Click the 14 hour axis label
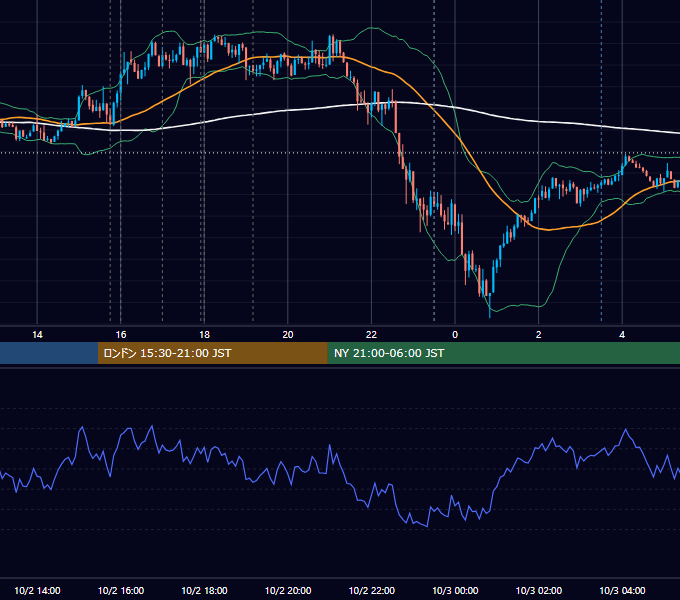This screenshot has height=600, width=680. pos(37,335)
